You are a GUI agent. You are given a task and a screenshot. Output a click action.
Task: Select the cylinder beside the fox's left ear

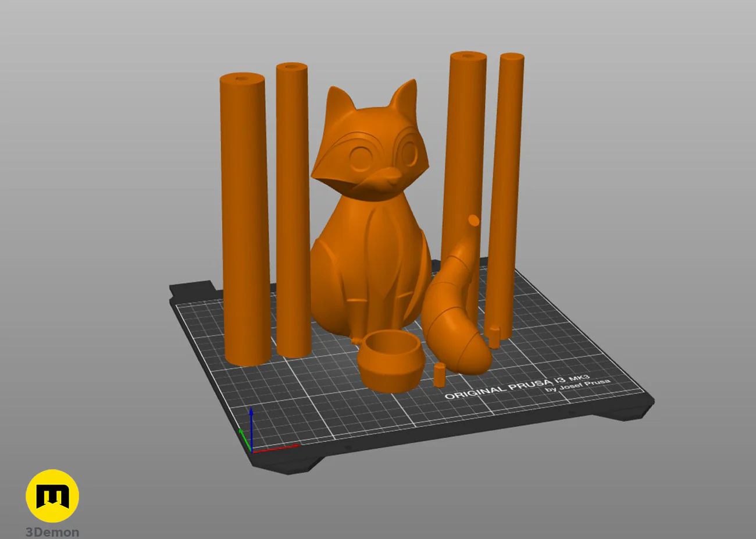[x=293, y=210]
